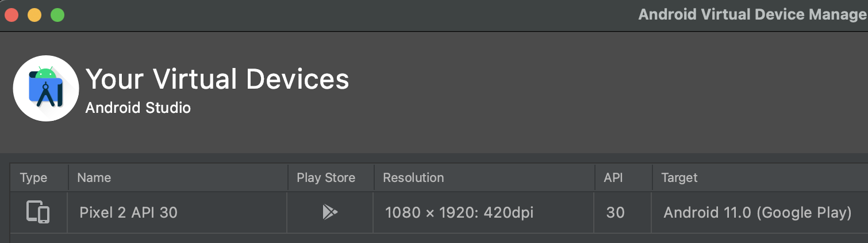The height and width of the screenshot is (243, 868).
Task: Click the empty area below the Pixel 2 row
Action: click(x=439, y=238)
